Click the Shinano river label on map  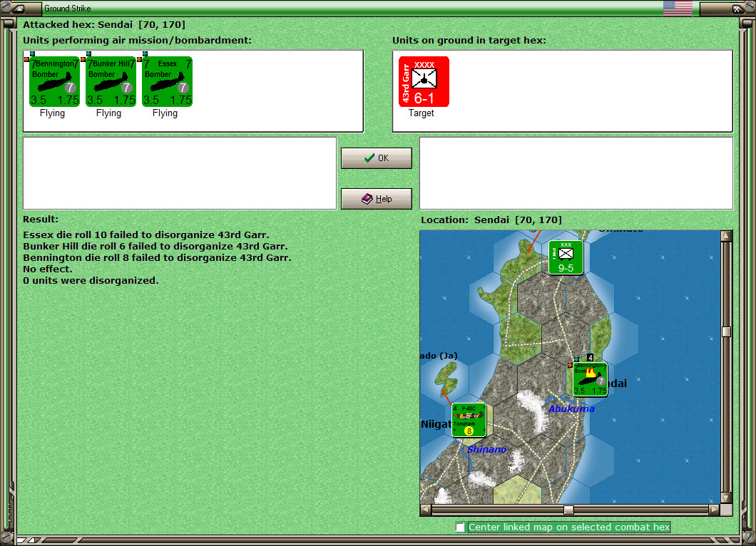(486, 449)
